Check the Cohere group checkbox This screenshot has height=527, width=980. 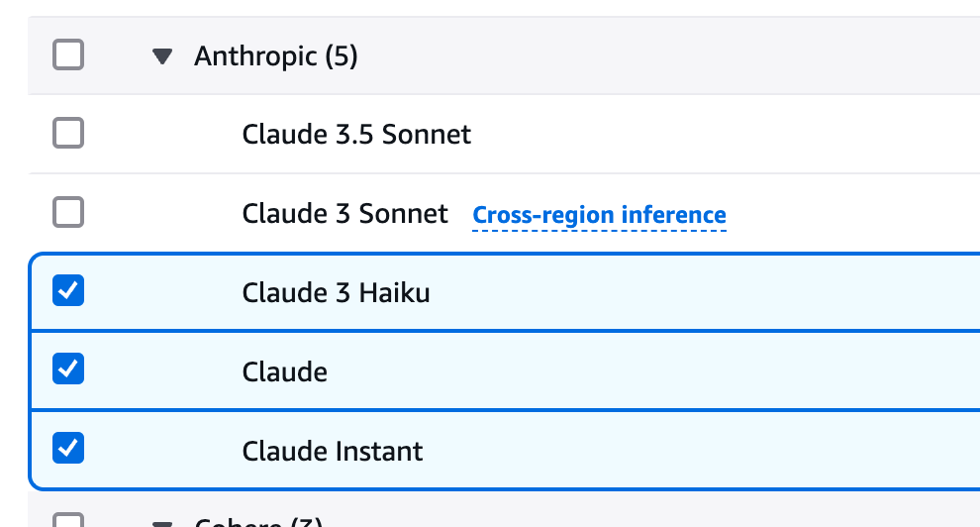click(x=68, y=521)
